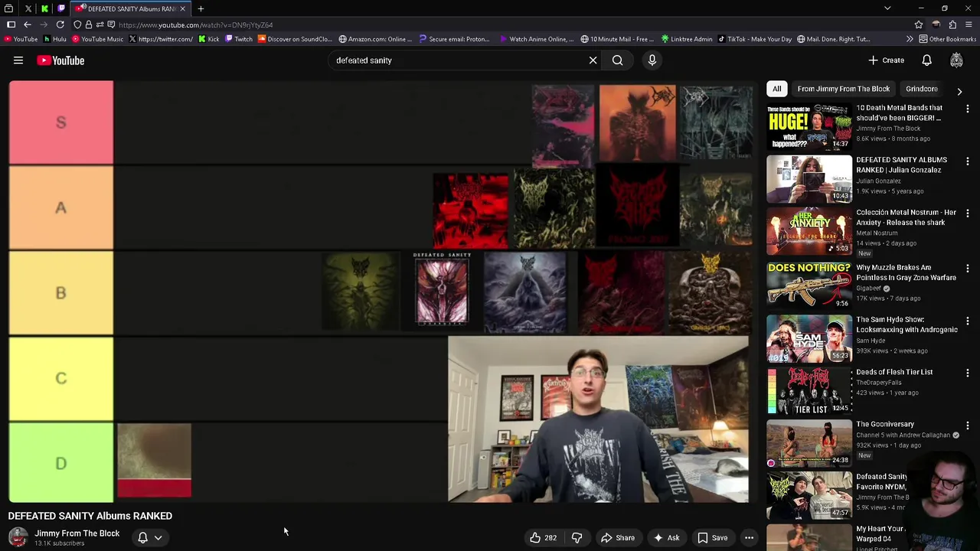980x551 pixels.
Task: Switch to the pinned Twitch tab
Action: click(60, 8)
